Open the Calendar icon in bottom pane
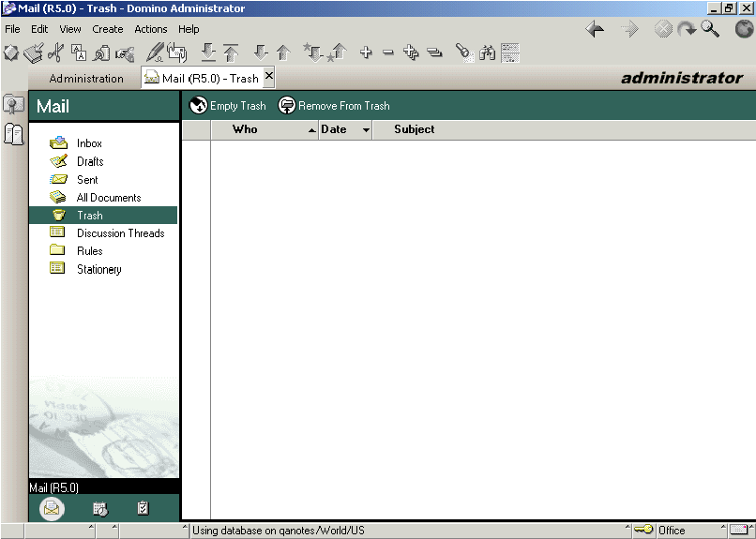This screenshot has width=756, height=539. (99, 509)
